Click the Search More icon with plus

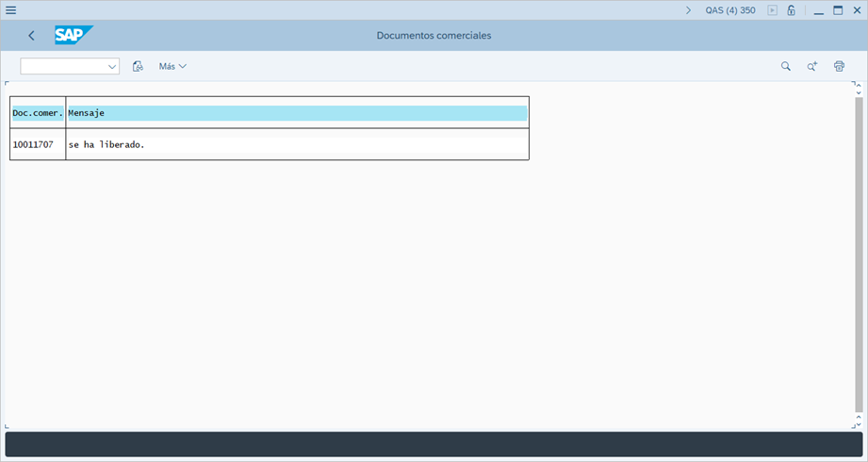pyautogui.click(x=811, y=67)
